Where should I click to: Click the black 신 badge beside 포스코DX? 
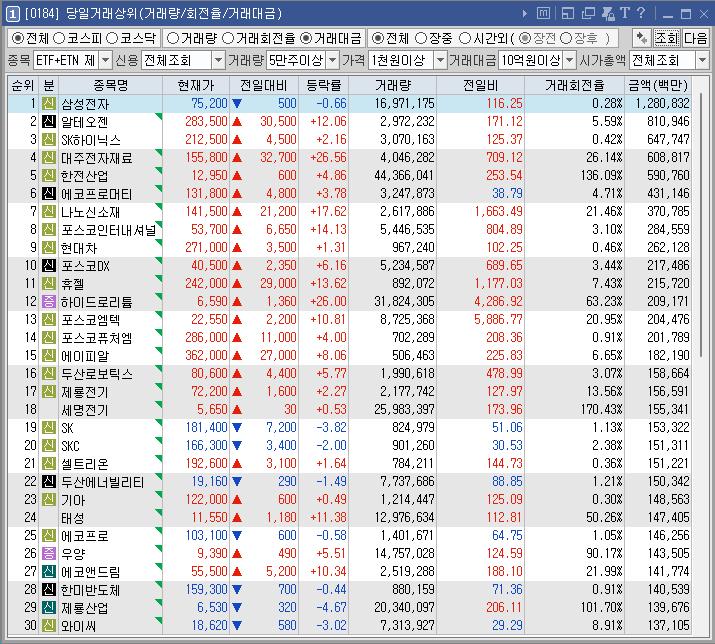click(49, 265)
